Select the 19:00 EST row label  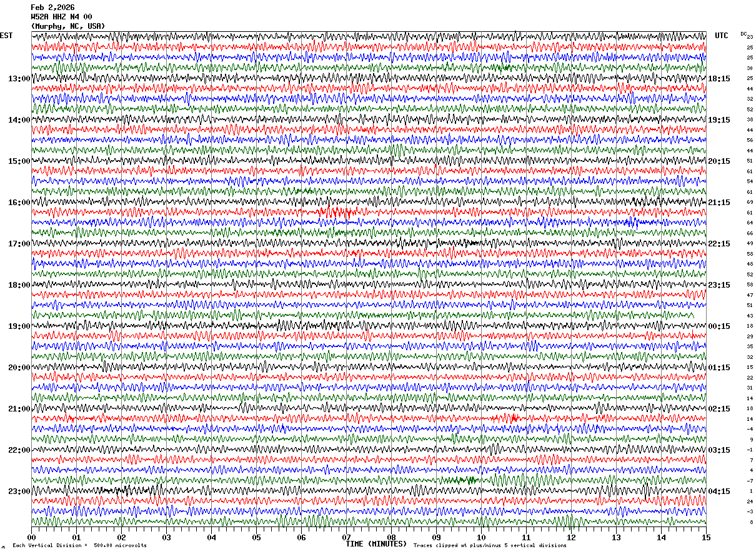click(19, 326)
